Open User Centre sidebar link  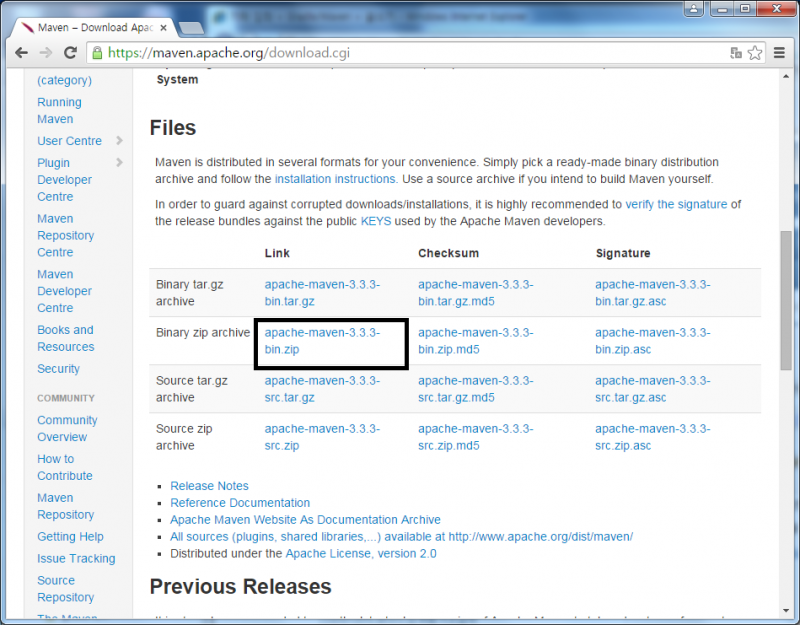(69, 141)
